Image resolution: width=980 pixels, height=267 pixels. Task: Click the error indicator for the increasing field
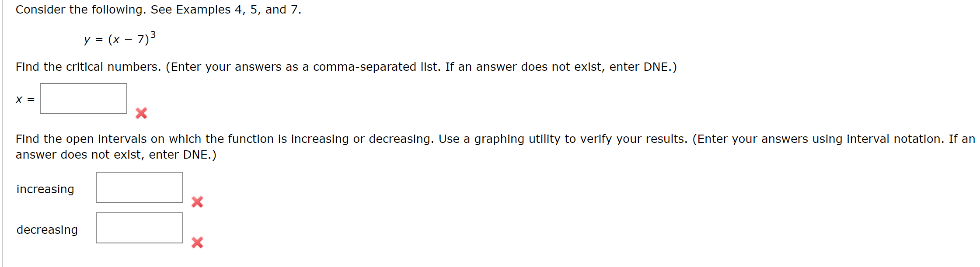tap(197, 202)
